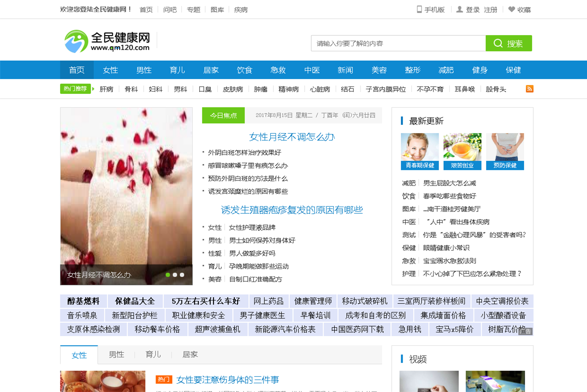Viewport: 587px width, 392px height.
Task: Click the milk and eggs article image
Action: 103,381
